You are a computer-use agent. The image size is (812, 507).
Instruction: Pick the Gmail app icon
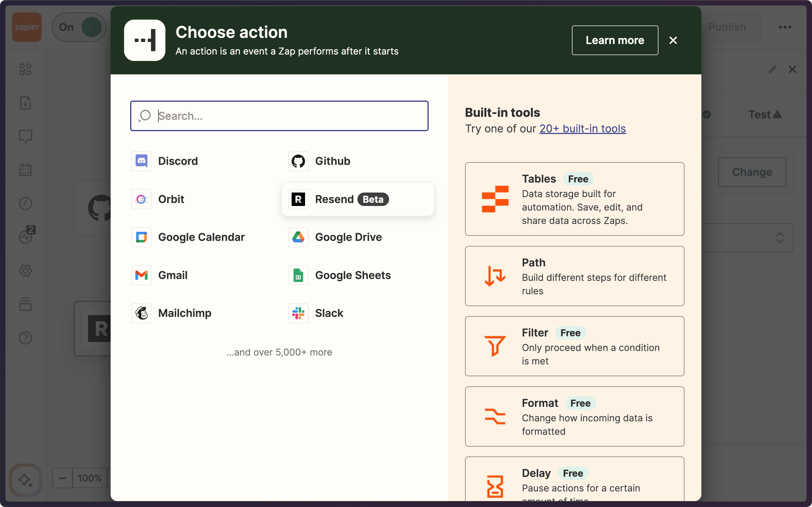[141, 275]
